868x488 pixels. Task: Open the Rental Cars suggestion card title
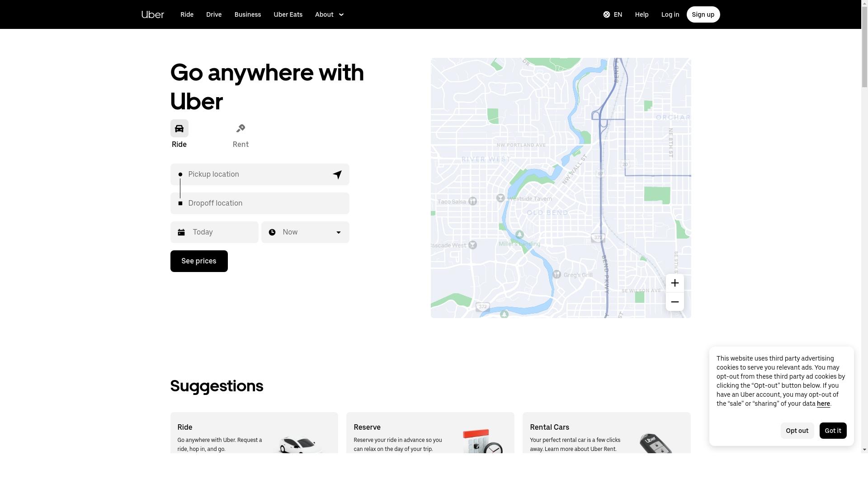[549, 427]
